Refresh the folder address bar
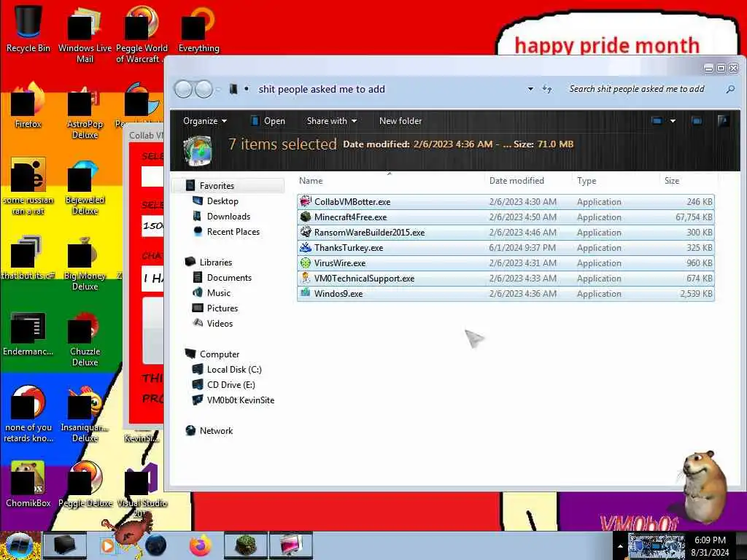Viewport: 747px width, 560px height. click(547, 89)
